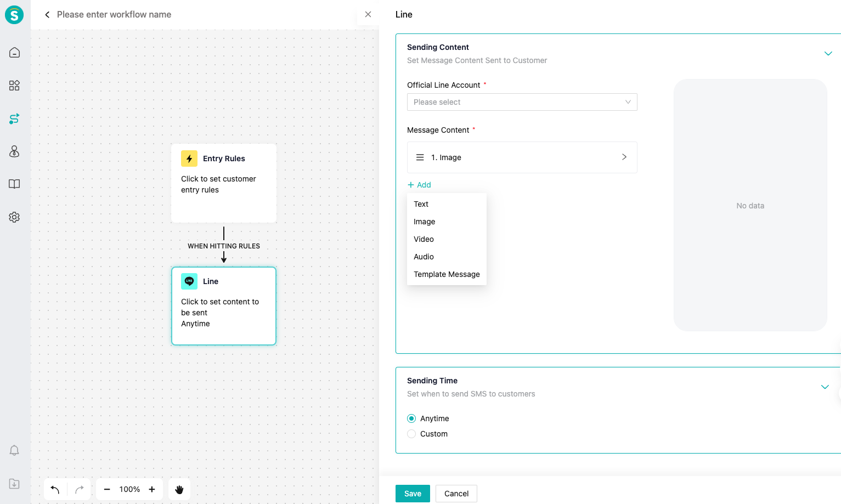Click the Entry Rules lightning icon
This screenshot has width=841, height=504.
(x=189, y=158)
